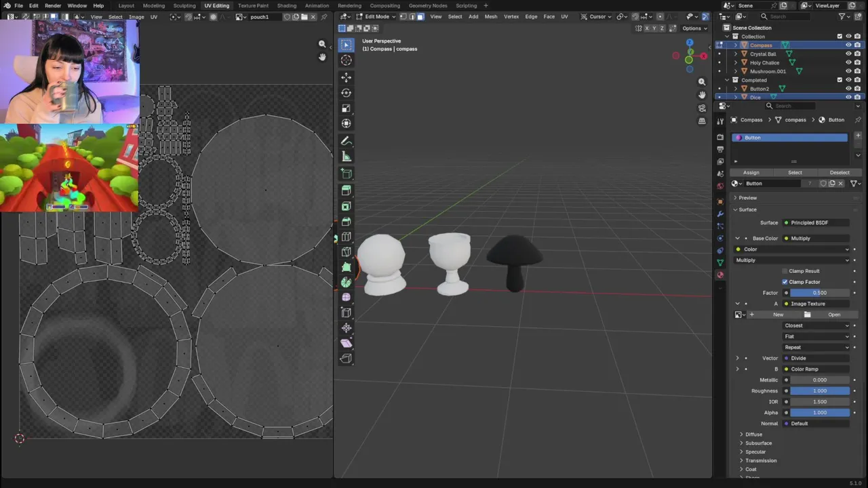Select the Extrude Region tool
This screenshot has height=488, width=868.
(x=346, y=190)
